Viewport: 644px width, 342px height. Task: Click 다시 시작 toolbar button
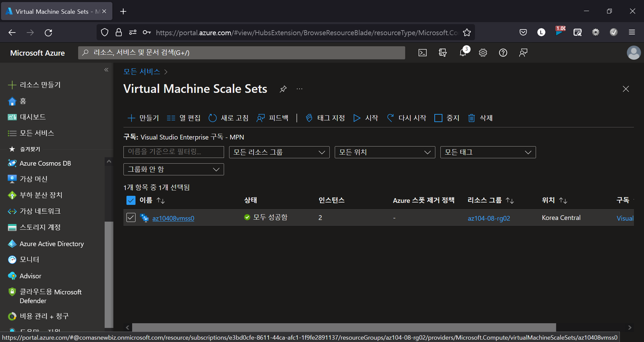[x=407, y=118]
